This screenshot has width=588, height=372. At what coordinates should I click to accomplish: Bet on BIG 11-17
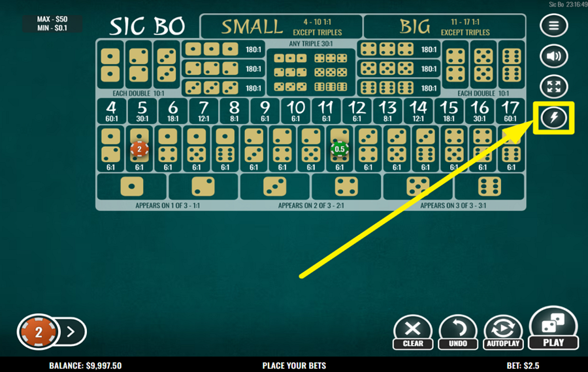(x=444, y=26)
